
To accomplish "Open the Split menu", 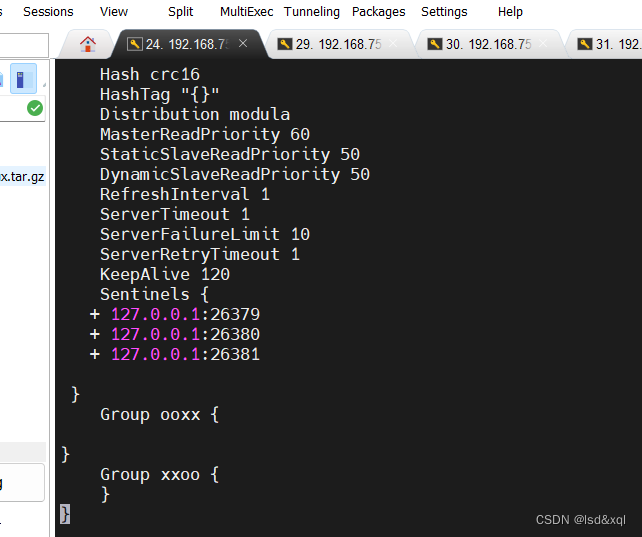I will coord(180,12).
